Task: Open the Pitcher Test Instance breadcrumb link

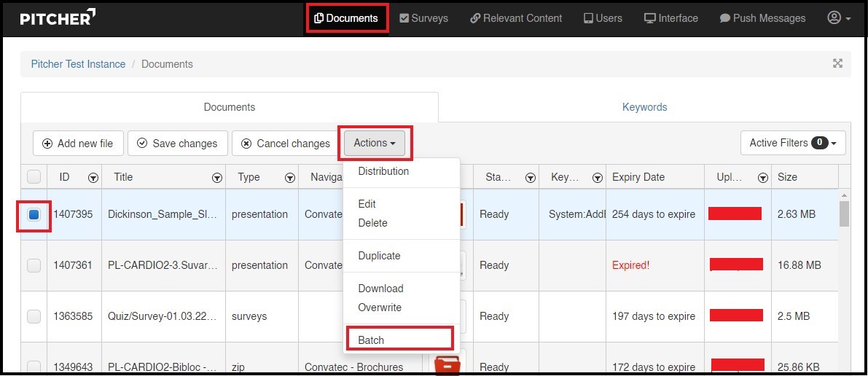Action: [78, 64]
